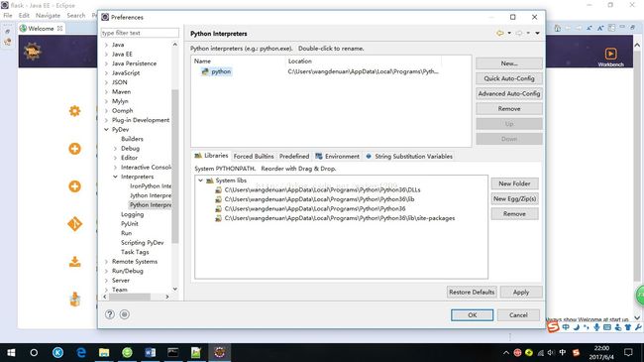Open Cortana search circle in taskbar

(x=34, y=352)
